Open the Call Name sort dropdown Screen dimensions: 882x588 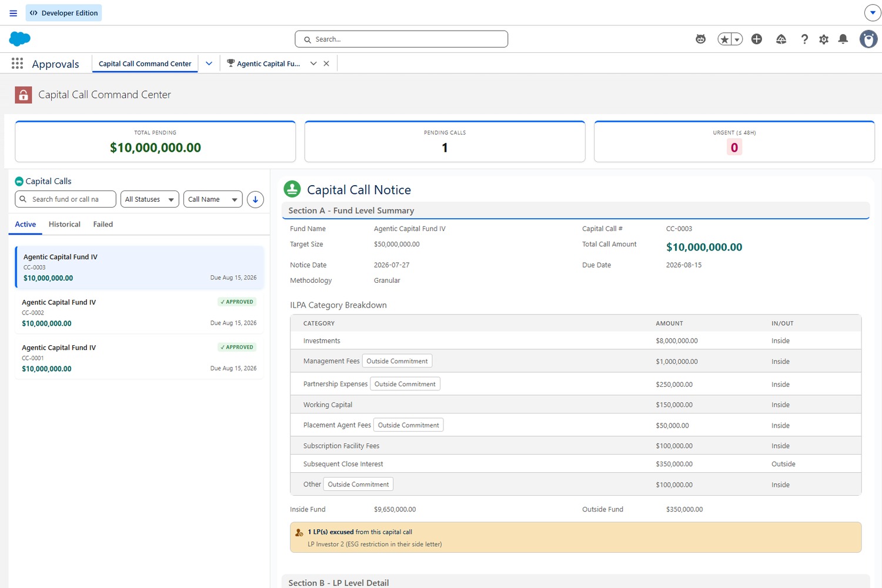[x=213, y=199]
